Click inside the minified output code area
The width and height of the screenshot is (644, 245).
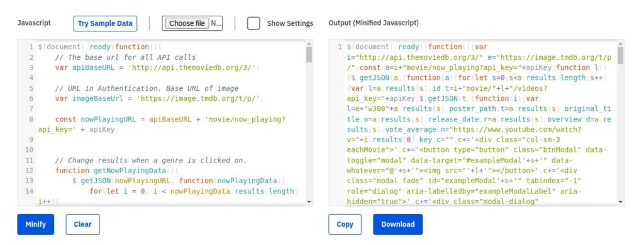480,123
